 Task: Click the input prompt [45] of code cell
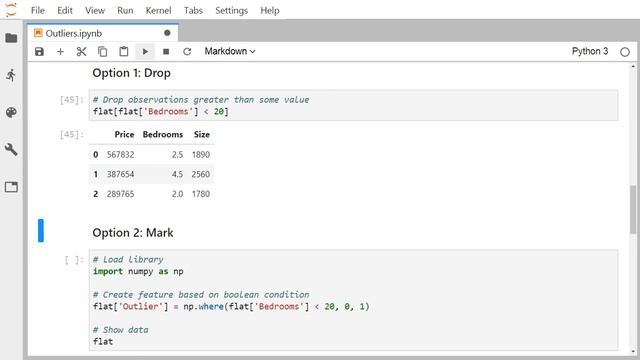(71, 100)
